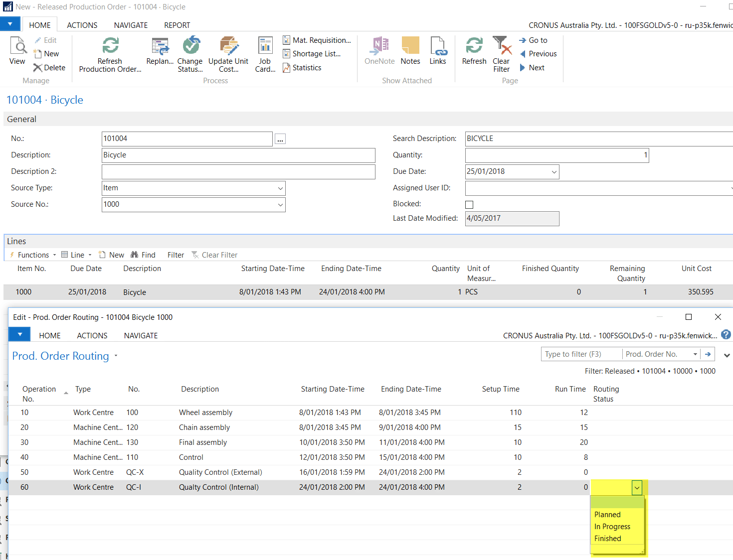Toggle the Blocked checkbox
The height and width of the screenshot is (560, 733).
(469, 204)
